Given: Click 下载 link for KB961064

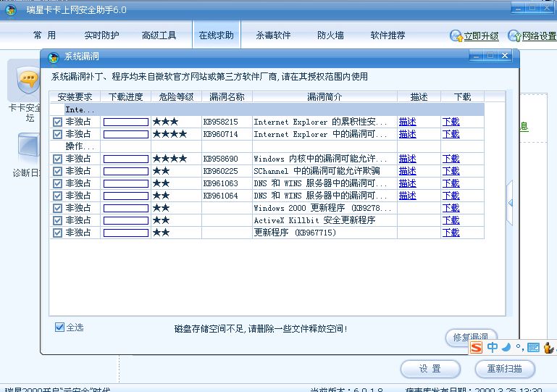Looking at the screenshot, I should coord(451,196).
